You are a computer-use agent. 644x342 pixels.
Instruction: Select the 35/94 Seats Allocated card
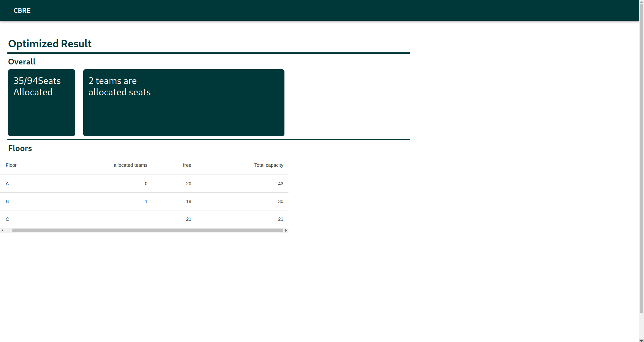(42, 103)
